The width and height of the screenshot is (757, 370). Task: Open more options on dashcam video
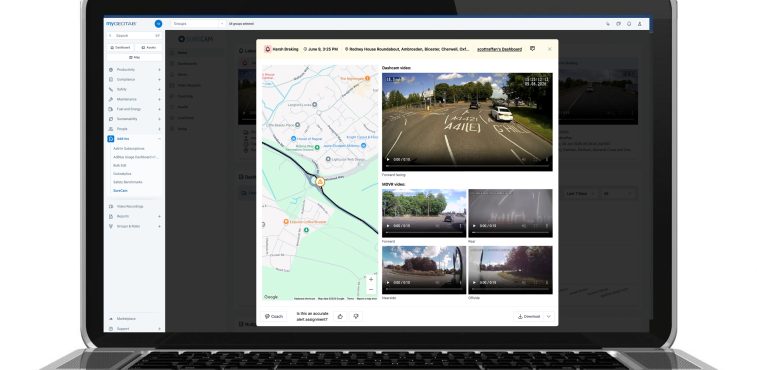pos(547,159)
